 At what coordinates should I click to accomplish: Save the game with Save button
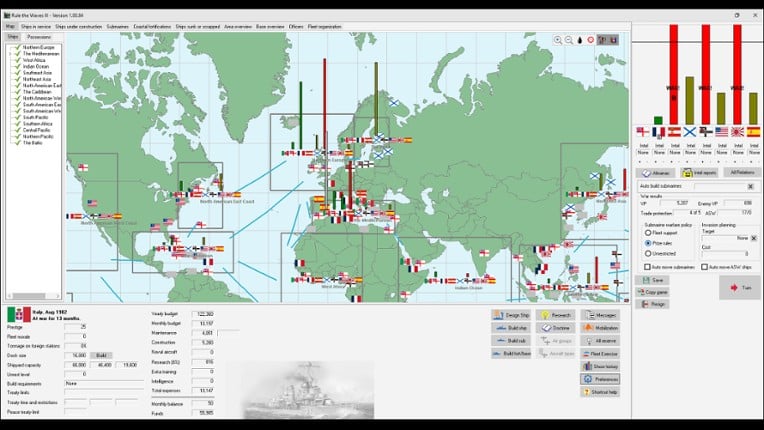coord(652,279)
